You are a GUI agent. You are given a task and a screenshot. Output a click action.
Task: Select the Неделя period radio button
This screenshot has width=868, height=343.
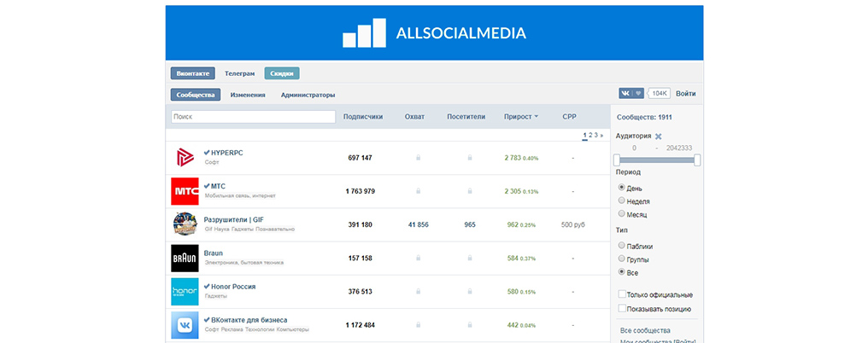coord(621,201)
